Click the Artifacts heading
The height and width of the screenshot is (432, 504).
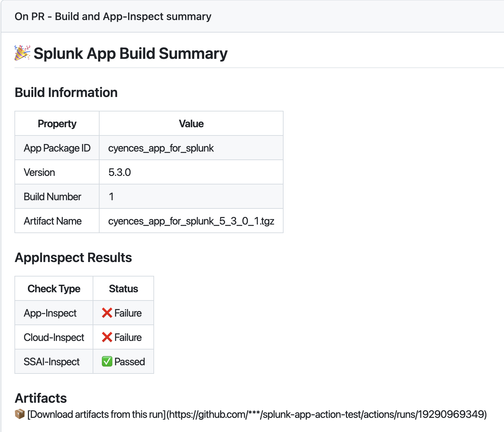pos(41,398)
